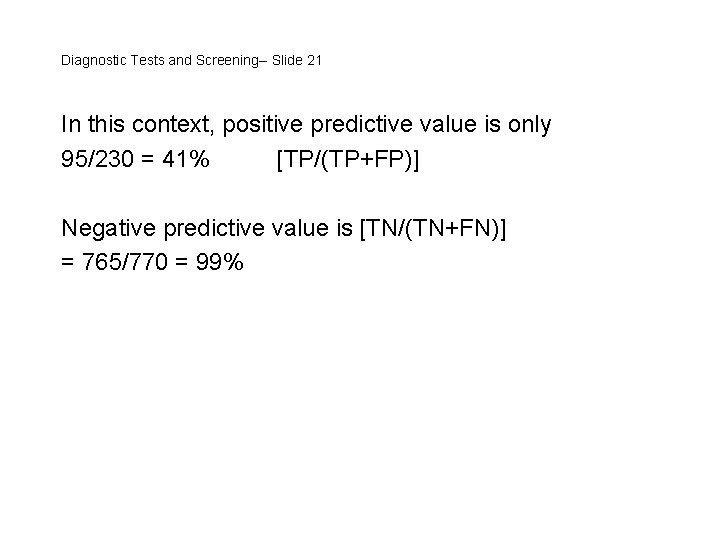This screenshot has width=720, height=540.
Task: Click the word "Negative" in the second paragraph
Action: [110, 229]
